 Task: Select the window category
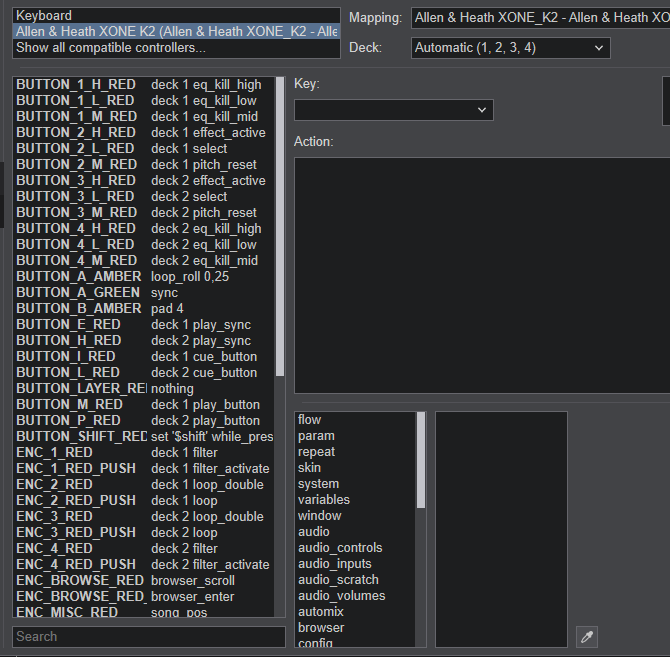coord(356,516)
